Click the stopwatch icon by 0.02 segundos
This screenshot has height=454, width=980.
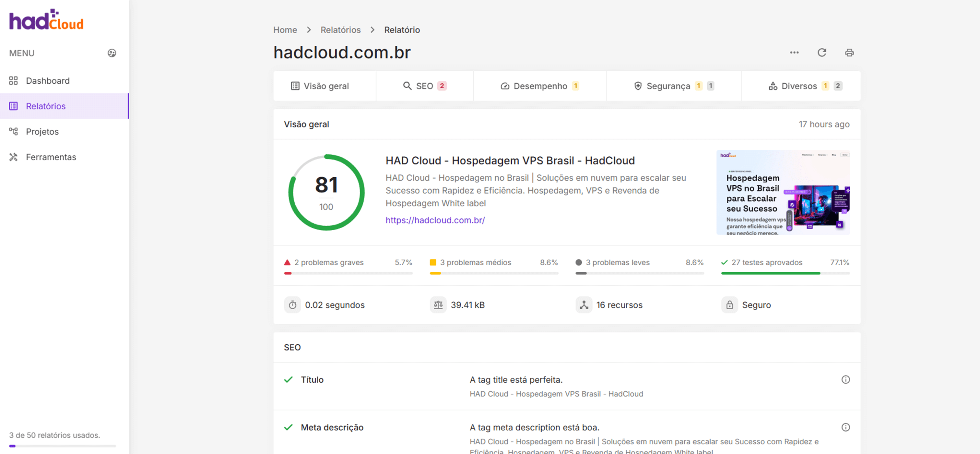[292, 305]
